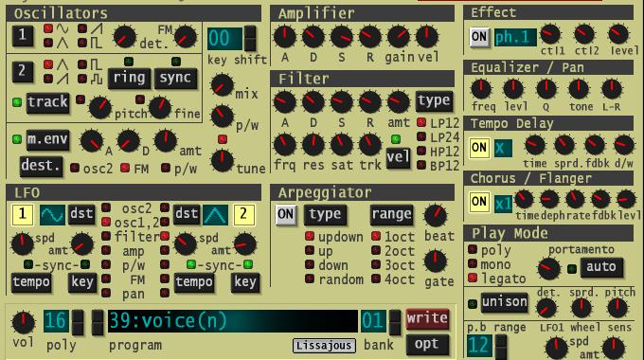Open LFO 1 sine waveform selector
The image size is (644, 360).
[x=52, y=214]
